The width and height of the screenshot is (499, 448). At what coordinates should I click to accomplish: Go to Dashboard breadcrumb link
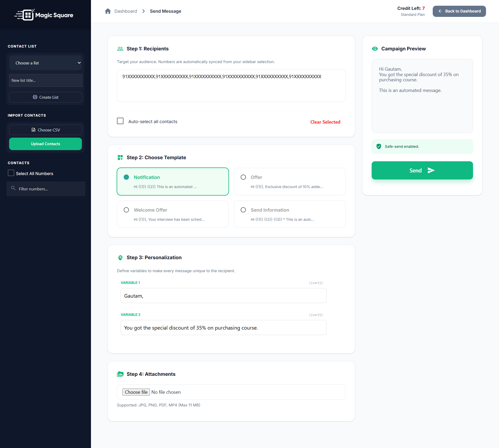pyautogui.click(x=126, y=11)
